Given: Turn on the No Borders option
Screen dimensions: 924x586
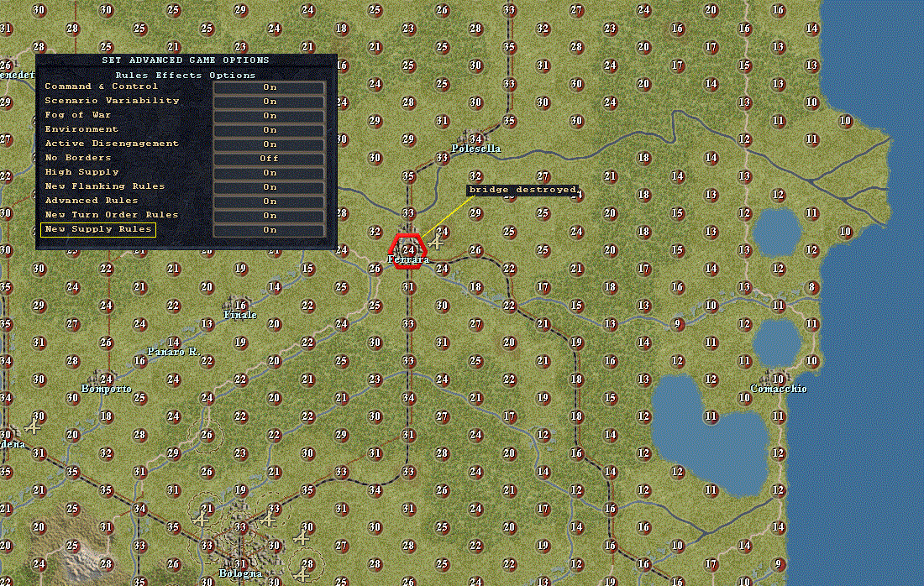Looking at the screenshot, I should click(270, 159).
